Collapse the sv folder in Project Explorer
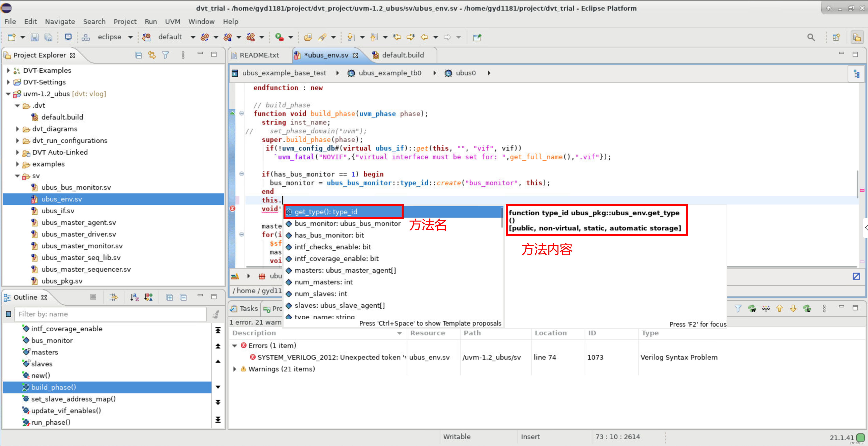 coord(17,176)
